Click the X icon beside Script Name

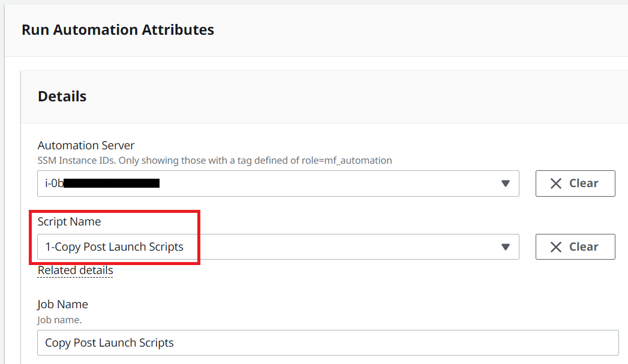tap(556, 247)
